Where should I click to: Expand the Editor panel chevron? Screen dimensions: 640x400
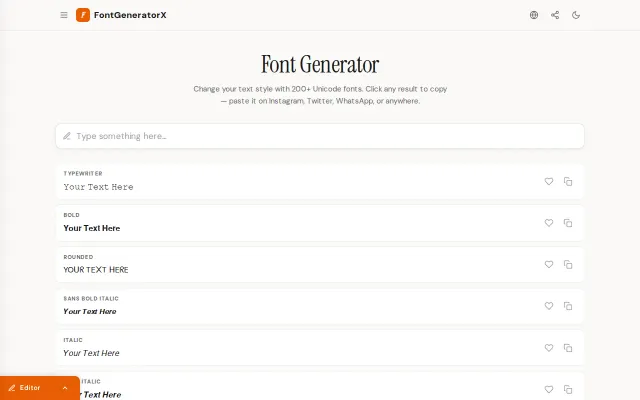[65, 388]
